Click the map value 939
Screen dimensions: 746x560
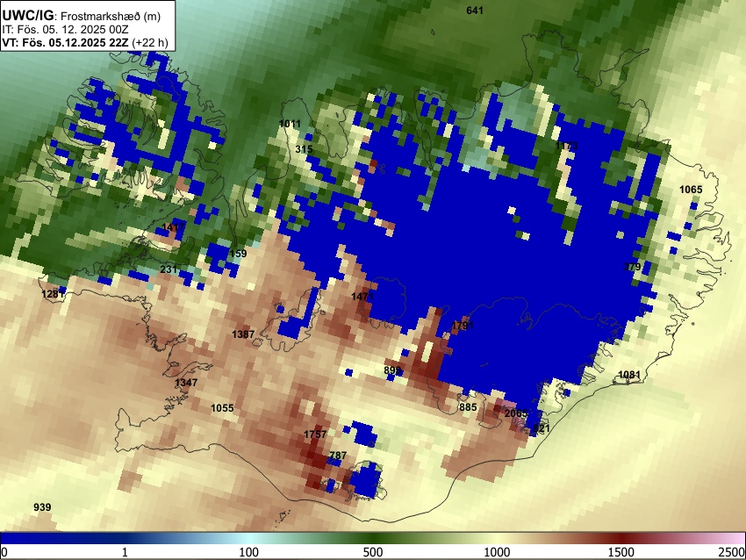42,507
